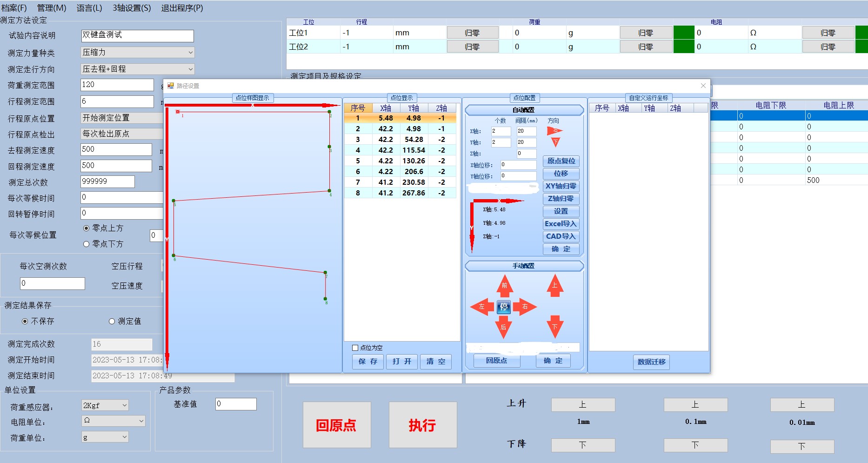Open the 行程原点位置 dropdown
The image size is (868, 463).
[122, 118]
